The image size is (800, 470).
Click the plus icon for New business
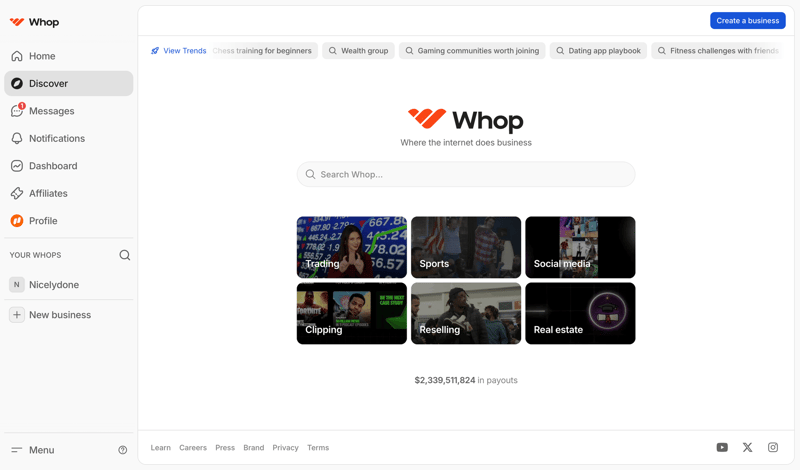point(17,315)
